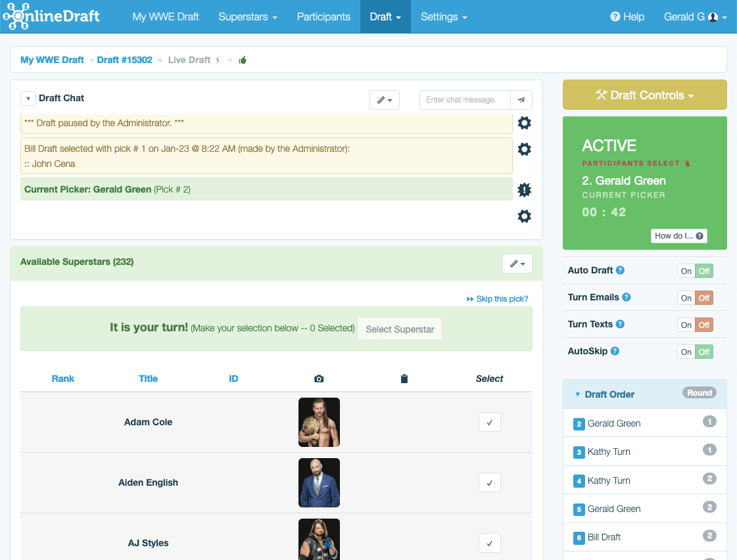Click the Select Superstar button
The image size is (737, 560).
[x=400, y=329]
